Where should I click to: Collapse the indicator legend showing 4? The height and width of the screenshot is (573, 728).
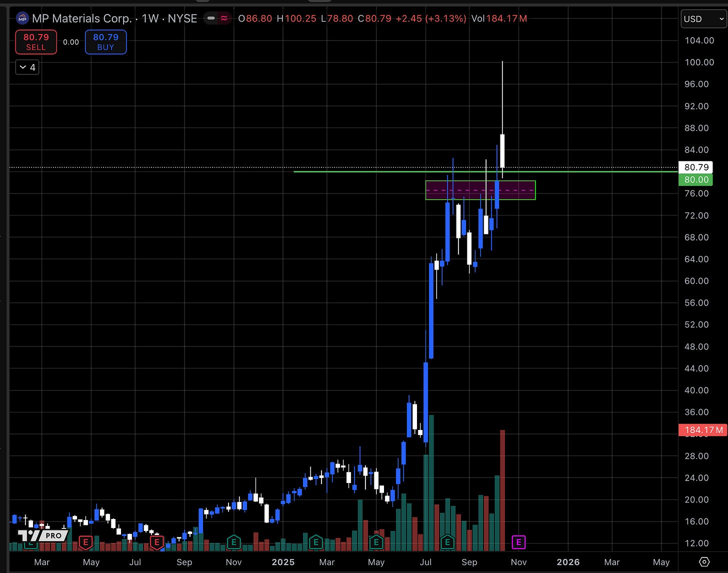27,67
